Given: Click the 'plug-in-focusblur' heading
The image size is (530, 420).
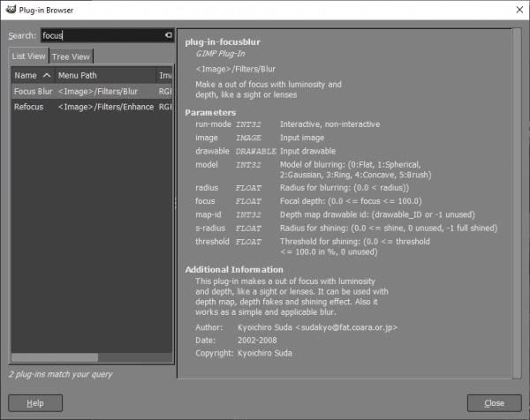Looking at the screenshot, I should (x=223, y=42).
